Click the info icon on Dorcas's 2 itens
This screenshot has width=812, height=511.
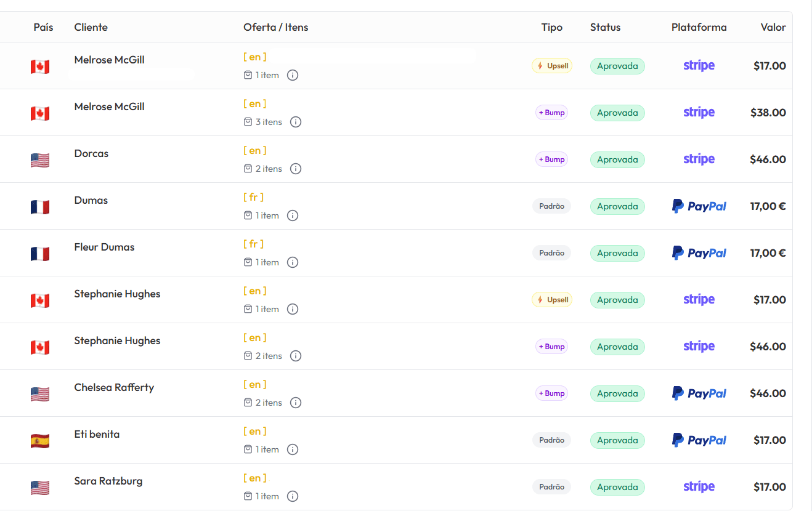pyautogui.click(x=295, y=168)
